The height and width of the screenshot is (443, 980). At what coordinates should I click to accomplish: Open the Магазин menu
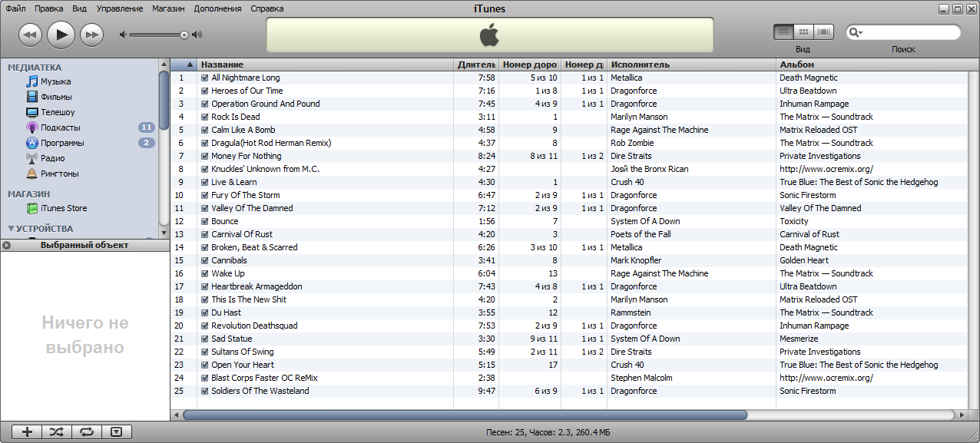click(168, 8)
